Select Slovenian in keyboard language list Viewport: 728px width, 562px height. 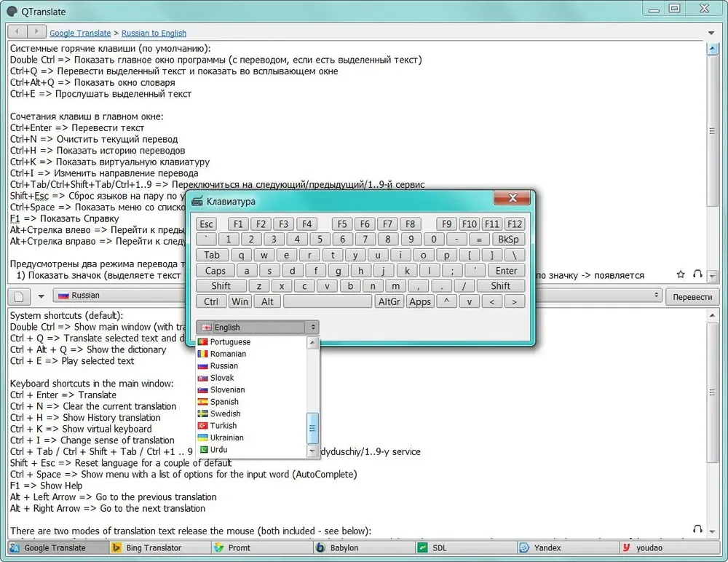[251, 389]
